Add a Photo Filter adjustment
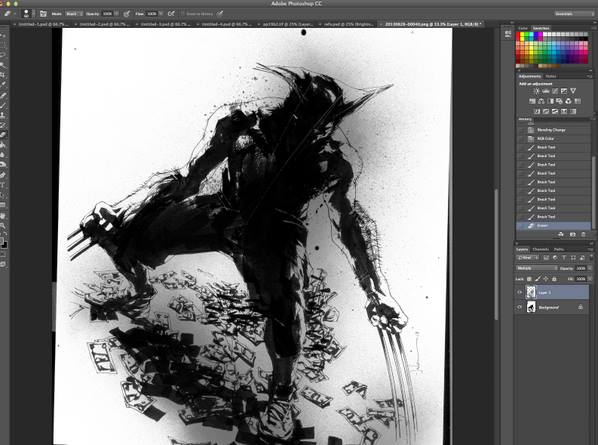Screen dimensions: 598x445 tap(559, 101)
